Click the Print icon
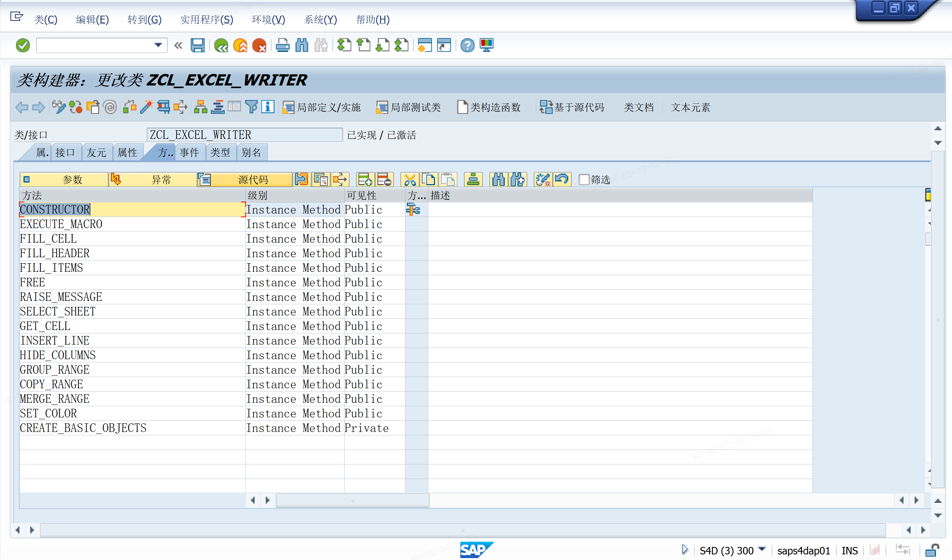Image resolution: width=952 pixels, height=560 pixels. click(x=283, y=46)
